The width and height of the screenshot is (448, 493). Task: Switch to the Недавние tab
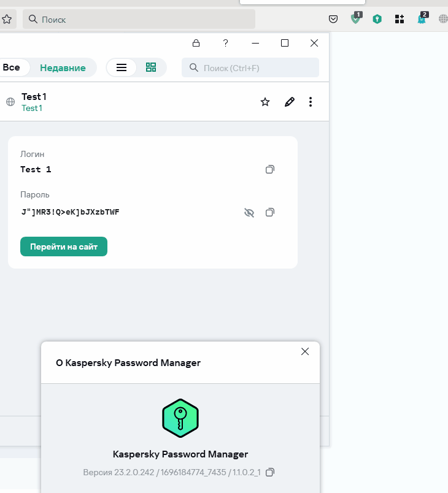(63, 67)
